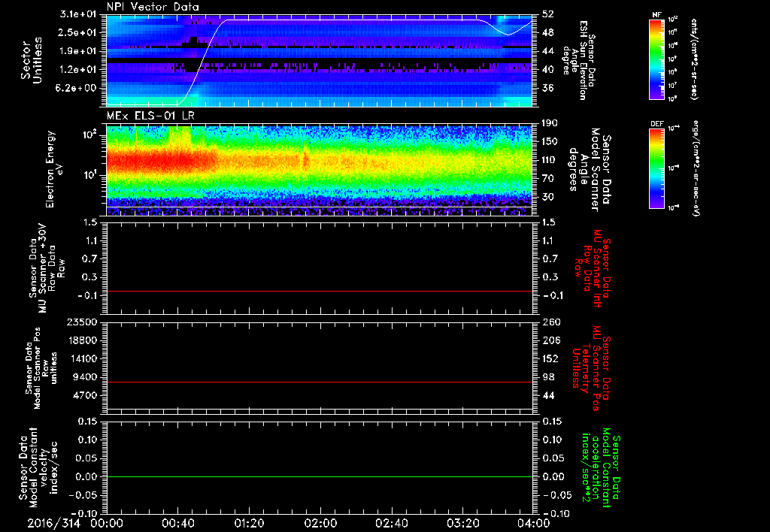Click the 02:00 time tick label
The height and width of the screenshot is (532, 770).
tap(320, 523)
